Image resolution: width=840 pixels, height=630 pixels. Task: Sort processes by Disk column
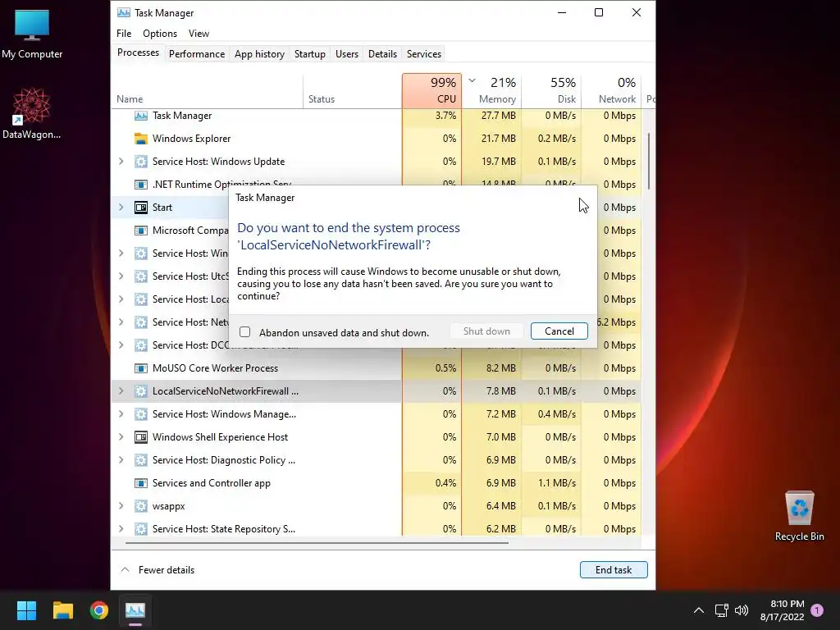(551, 90)
